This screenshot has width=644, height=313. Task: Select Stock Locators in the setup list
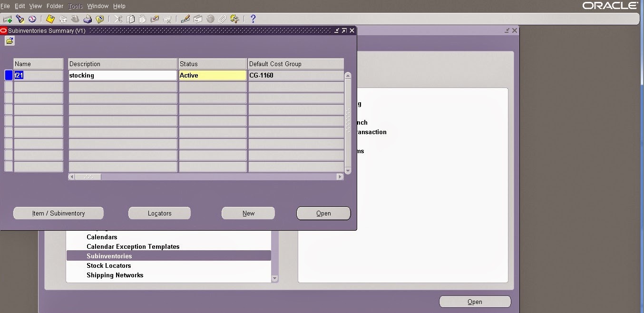tap(109, 265)
